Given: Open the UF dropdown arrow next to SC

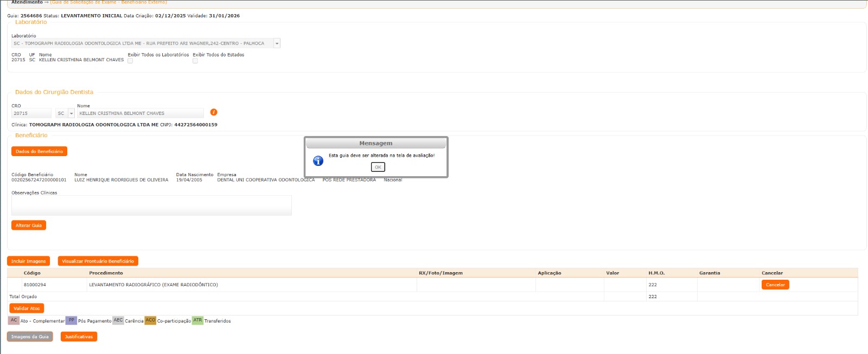Looking at the screenshot, I should pyautogui.click(x=71, y=113).
